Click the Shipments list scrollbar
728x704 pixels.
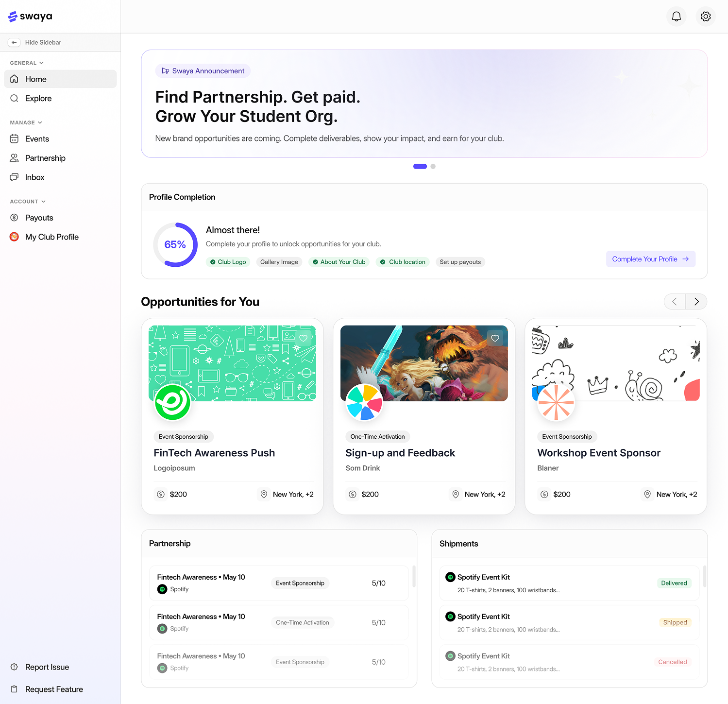[704, 576]
